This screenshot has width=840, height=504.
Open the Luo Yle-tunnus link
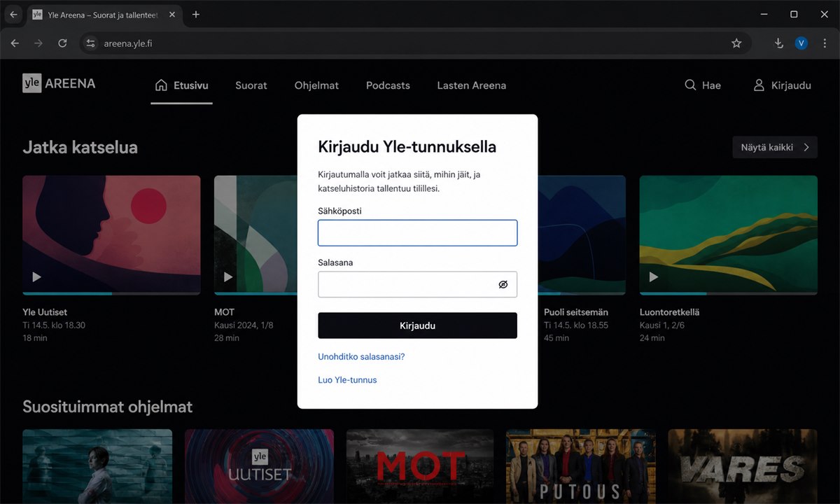click(x=347, y=380)
